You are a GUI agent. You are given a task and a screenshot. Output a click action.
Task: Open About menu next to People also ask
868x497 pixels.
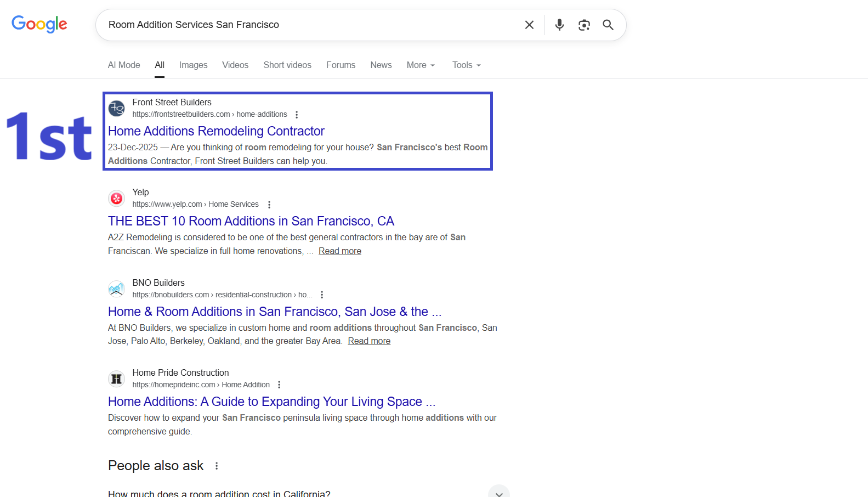217,466
